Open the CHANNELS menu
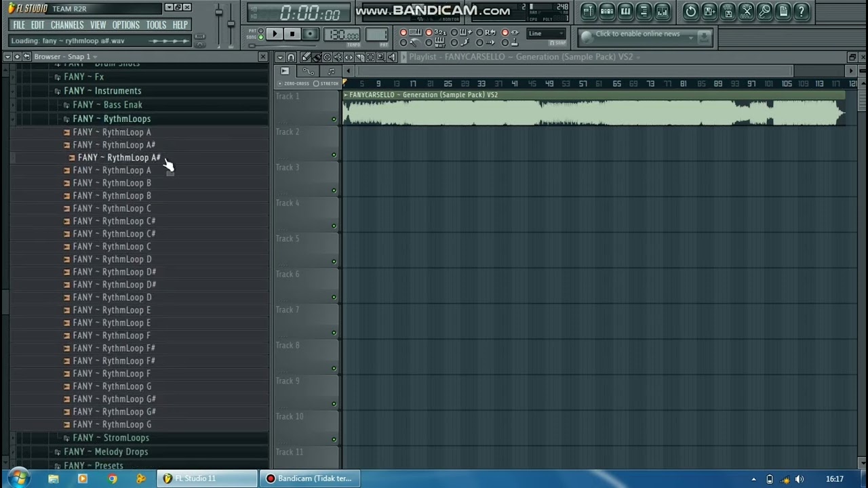 pos(67,25)
